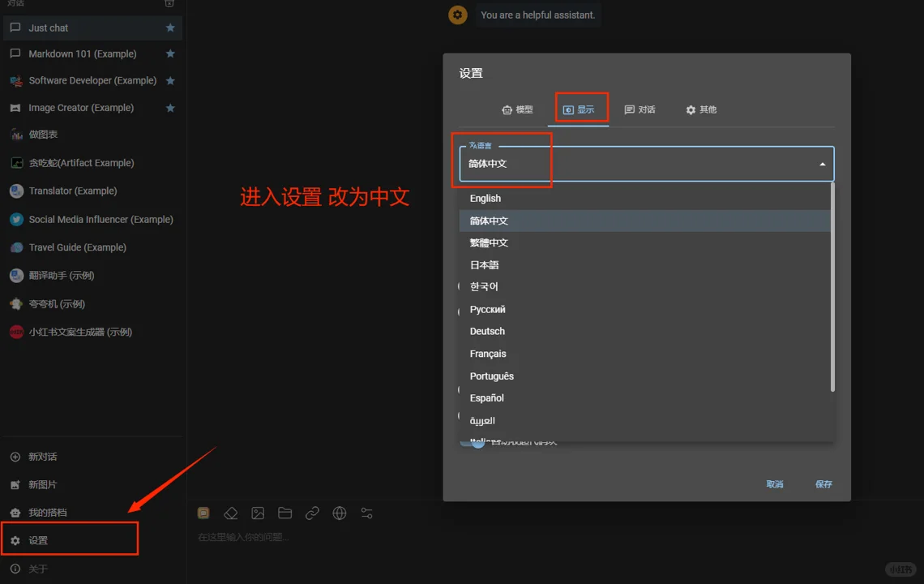
Task: Click the link attachment icon
Action: 312,513
